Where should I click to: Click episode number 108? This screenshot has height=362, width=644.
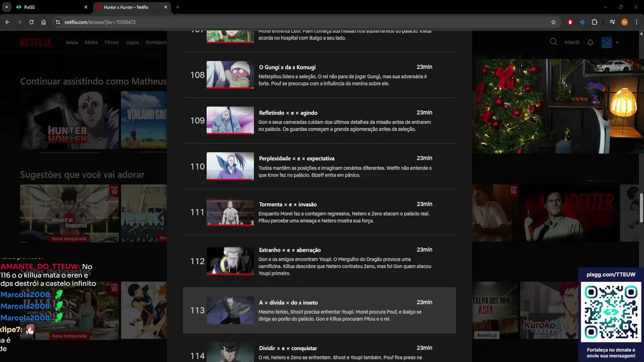(197, 75)
